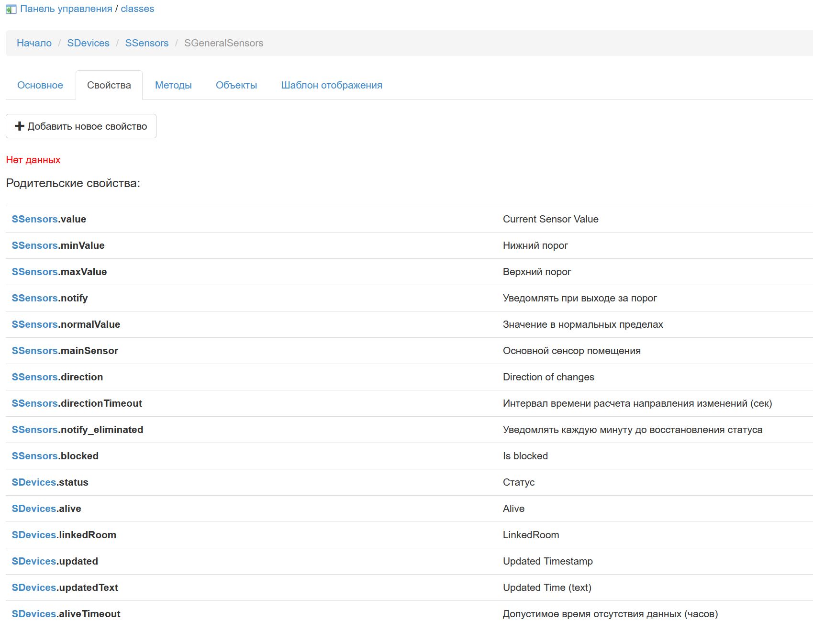The width and height of the screenshot is (813, 644).
Task: Navigate to SDevices breadcrumb
Action: [88, 43]
